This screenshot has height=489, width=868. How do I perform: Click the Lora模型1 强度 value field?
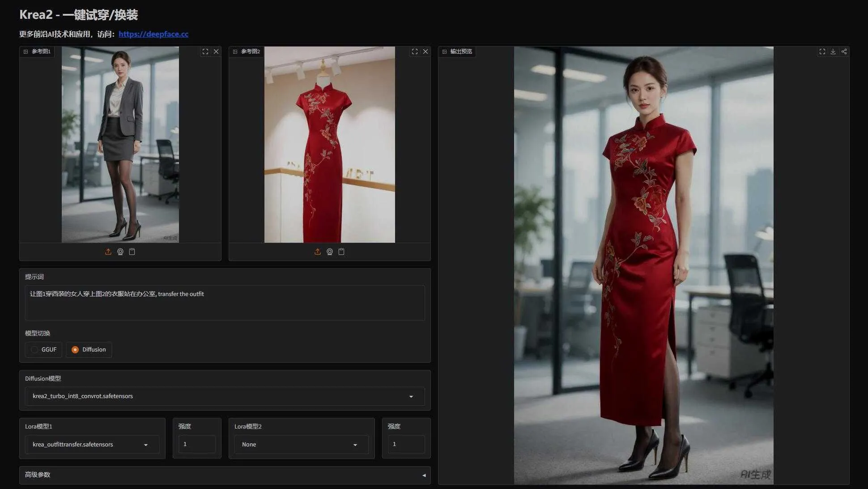pos(197,444)
